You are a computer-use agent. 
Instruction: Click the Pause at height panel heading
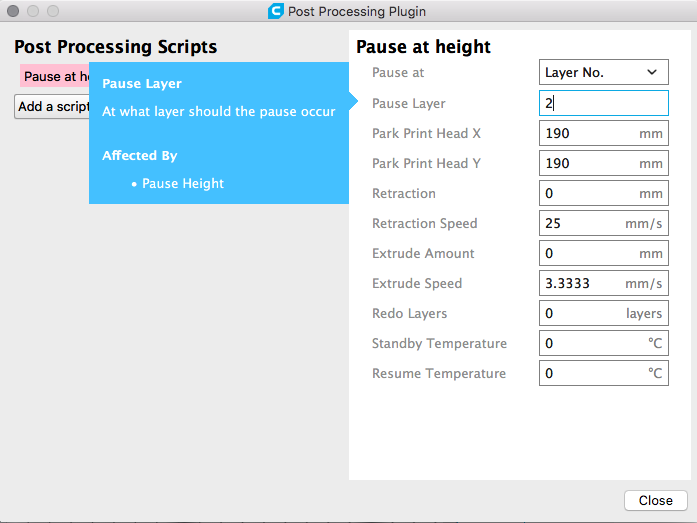click(x=423, y=47)
